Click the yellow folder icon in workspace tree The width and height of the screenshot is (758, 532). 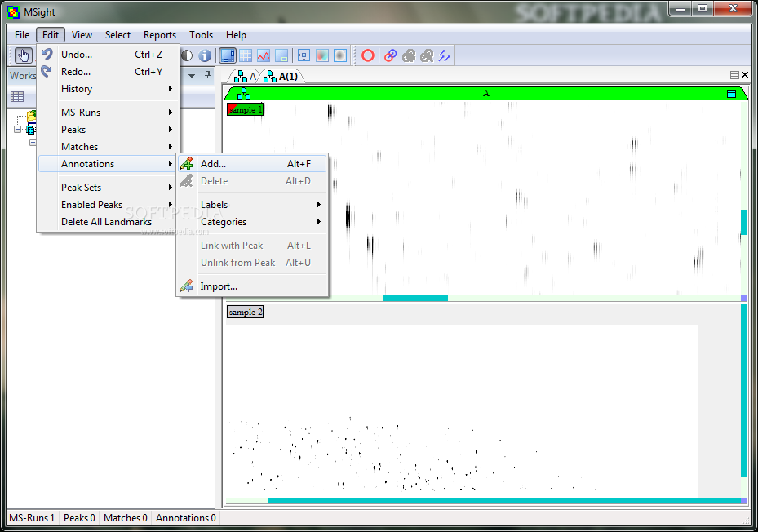(32, 116)
